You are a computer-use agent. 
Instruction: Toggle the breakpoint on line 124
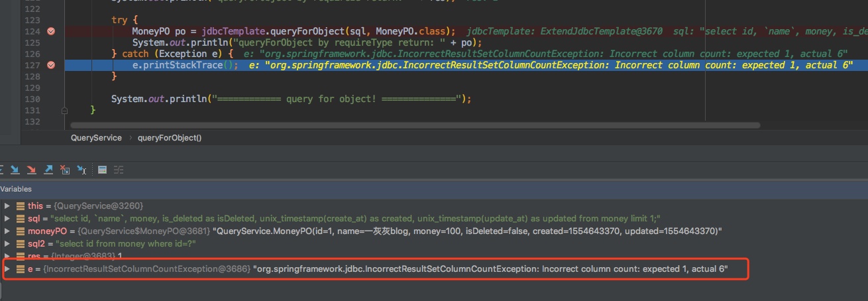[x=51, y=31]
